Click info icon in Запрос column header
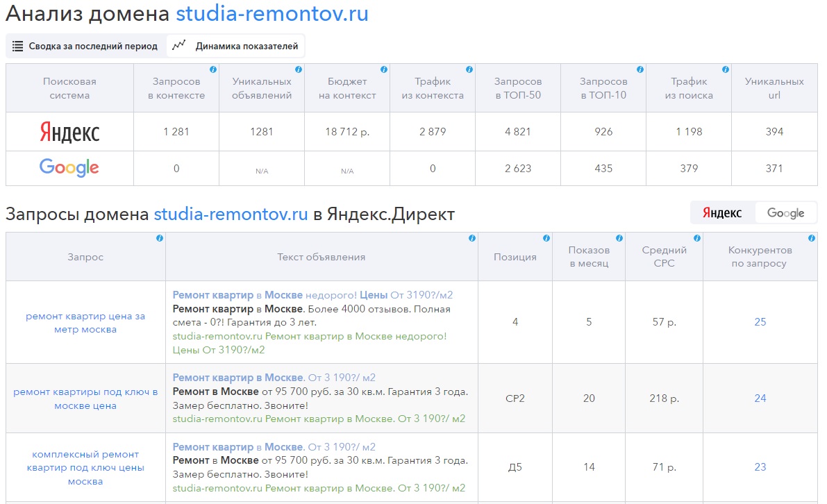The height and width of the screenshot is (504, 827). pos(160,238)
